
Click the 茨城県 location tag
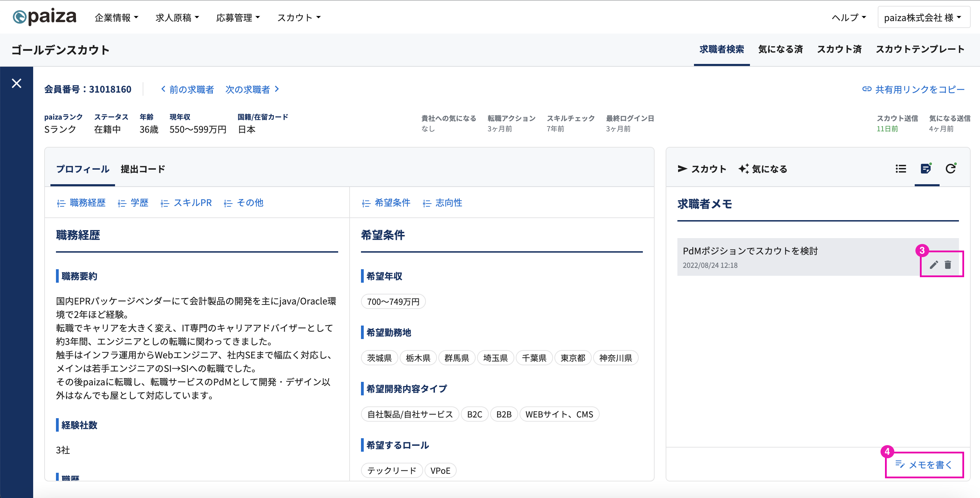379,358
